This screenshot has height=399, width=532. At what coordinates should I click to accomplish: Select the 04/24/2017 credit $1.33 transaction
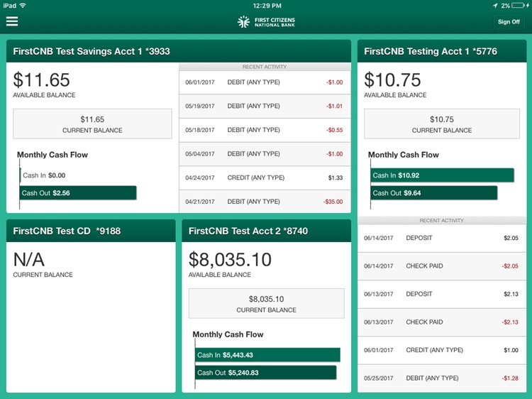click(265, 177)
